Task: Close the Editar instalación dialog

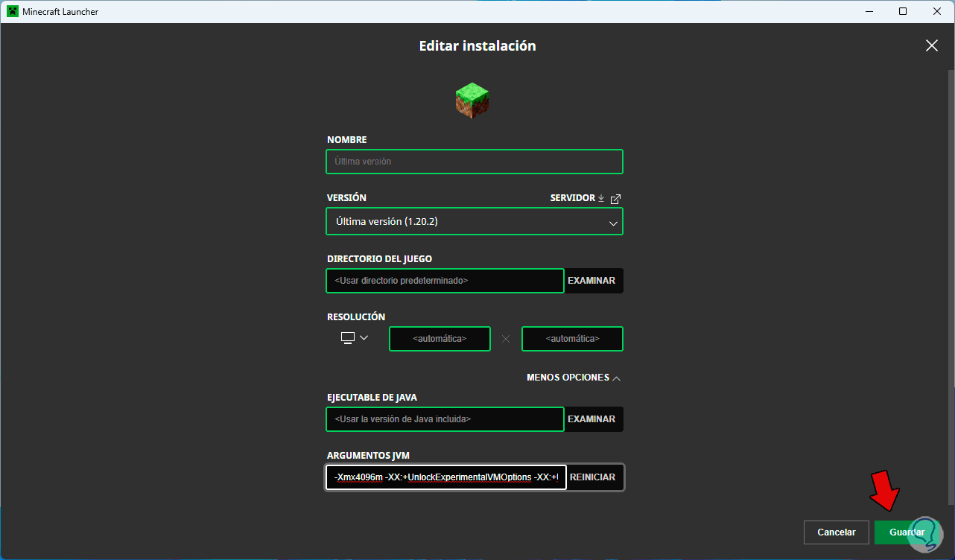Action: [931, 45]
